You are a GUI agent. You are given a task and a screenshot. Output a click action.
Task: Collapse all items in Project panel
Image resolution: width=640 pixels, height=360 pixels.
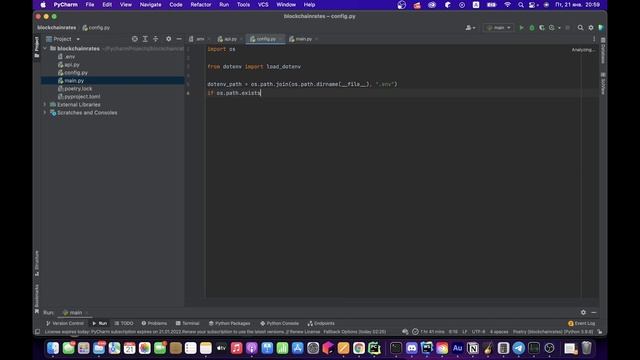156,39
